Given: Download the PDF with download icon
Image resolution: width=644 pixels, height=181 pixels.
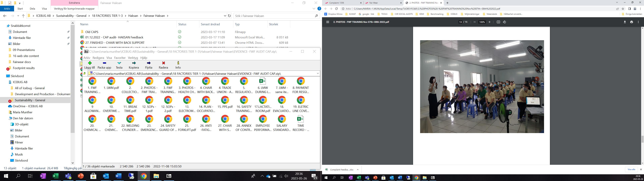Looking at the screenshot, I should (625, 22).
